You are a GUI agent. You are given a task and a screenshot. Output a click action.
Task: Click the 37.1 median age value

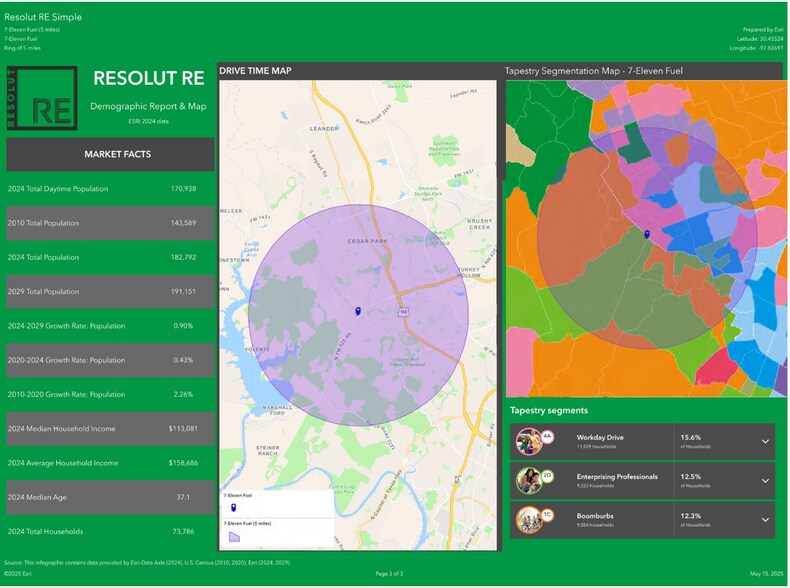tap(183, 497)
